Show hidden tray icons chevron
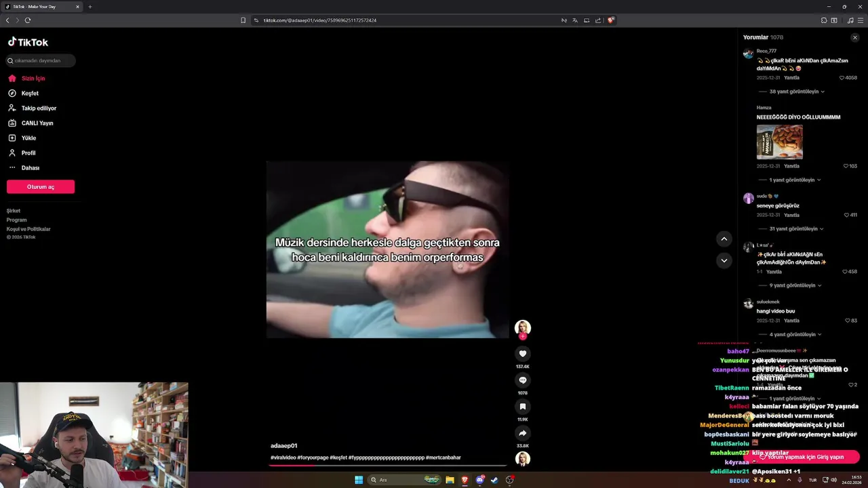Image resolution: width=868 pixels, height=488 pixels. [x=788, y=480]
